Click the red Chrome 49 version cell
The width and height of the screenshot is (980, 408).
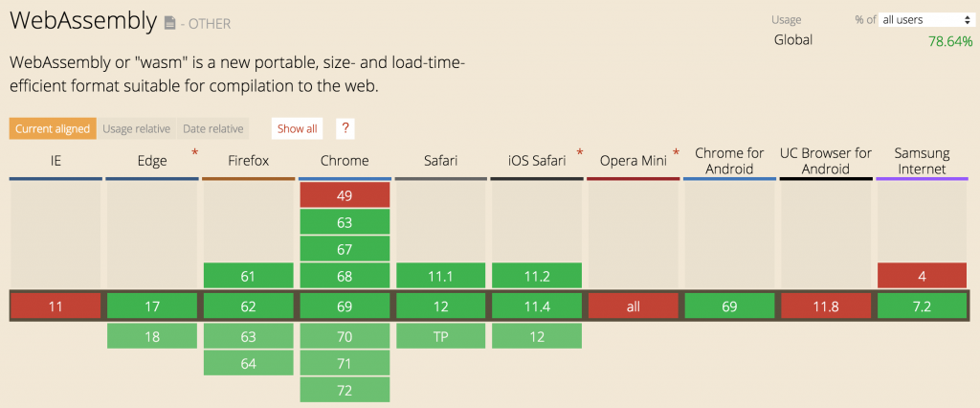click(x=345, y=195)
